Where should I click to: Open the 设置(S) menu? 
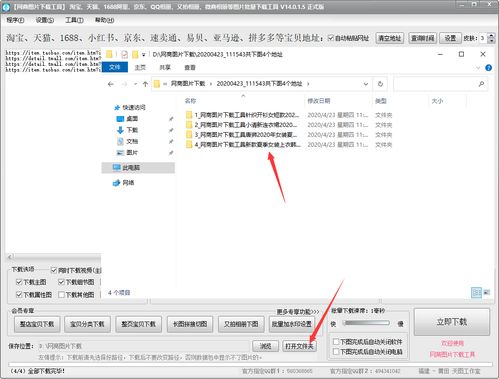(x=45, y=20)
